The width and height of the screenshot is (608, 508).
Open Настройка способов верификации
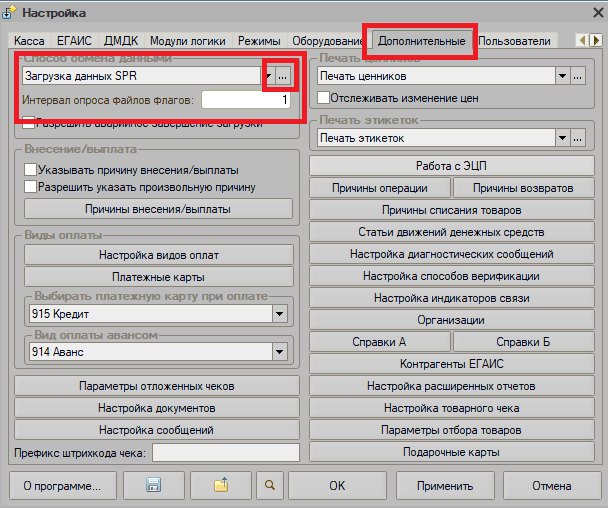pyautogui.click(x=451, y=276)
